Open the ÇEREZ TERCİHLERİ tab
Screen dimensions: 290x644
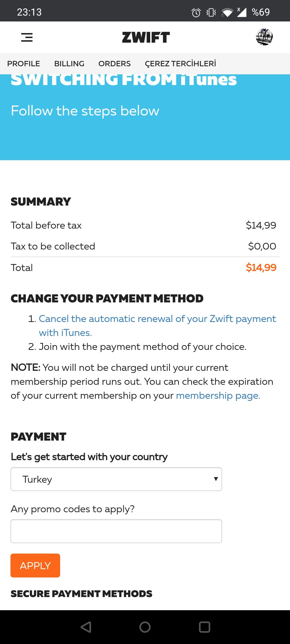[x=180, y=64]
